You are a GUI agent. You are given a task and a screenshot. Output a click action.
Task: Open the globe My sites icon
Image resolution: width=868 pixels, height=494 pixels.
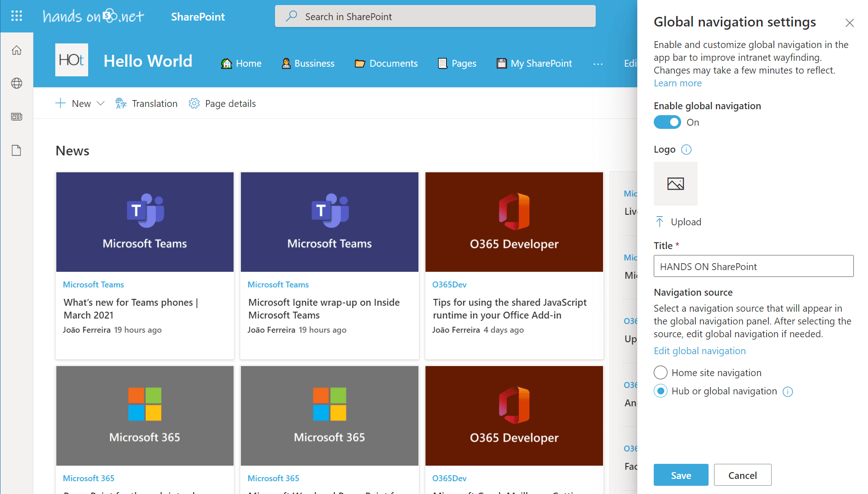[16, 83]
